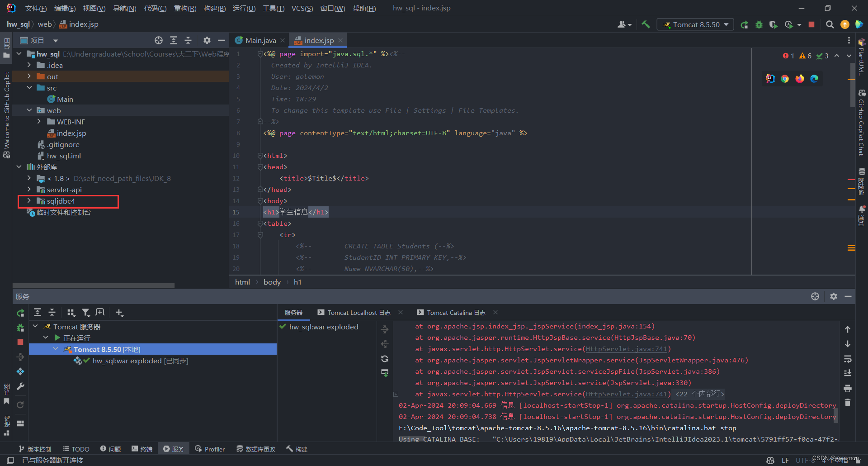Open project panel settings gear
Screen dimensions: 868x466
(x=207, y=40)
